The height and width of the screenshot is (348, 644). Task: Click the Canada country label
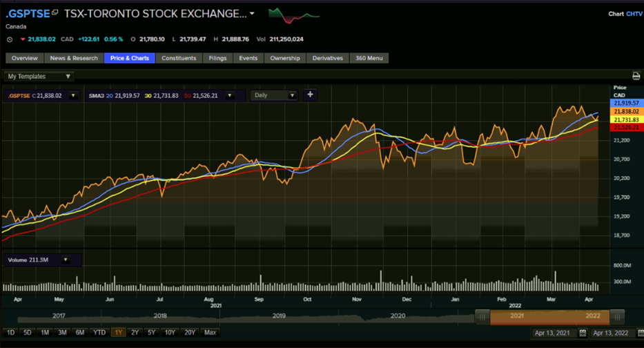coord(16,27)
